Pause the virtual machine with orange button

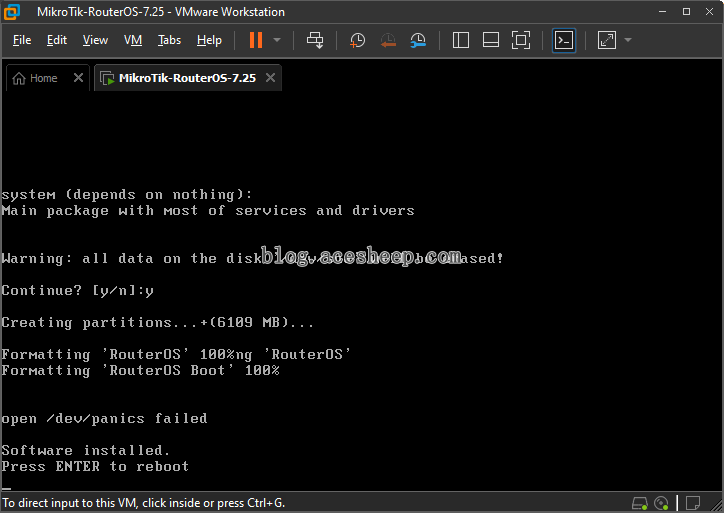[x=256, y=40]
